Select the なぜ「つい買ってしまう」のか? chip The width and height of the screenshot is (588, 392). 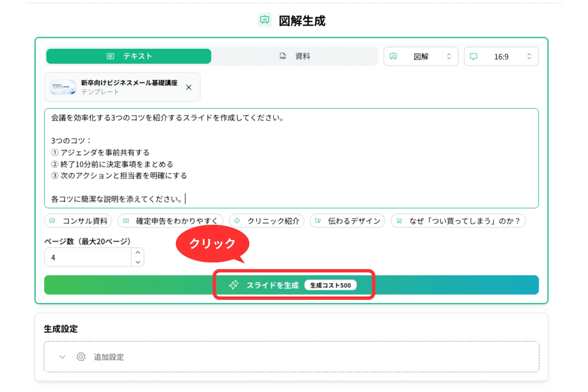(x=458, y=221)
